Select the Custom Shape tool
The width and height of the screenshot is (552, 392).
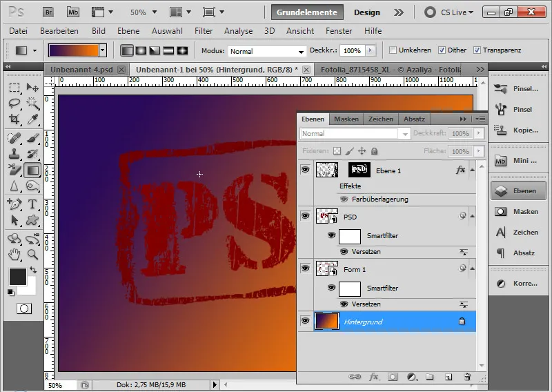(x=32, y=220)
